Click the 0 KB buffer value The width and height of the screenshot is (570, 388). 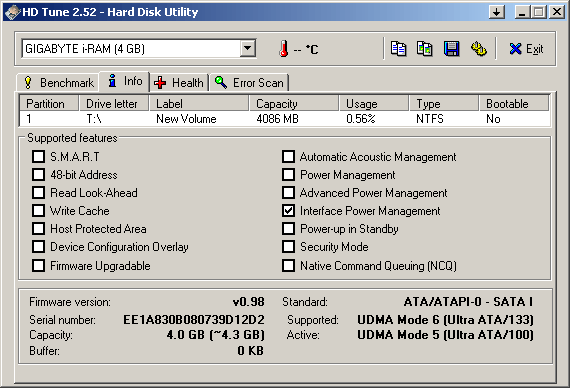click(251, 351)
